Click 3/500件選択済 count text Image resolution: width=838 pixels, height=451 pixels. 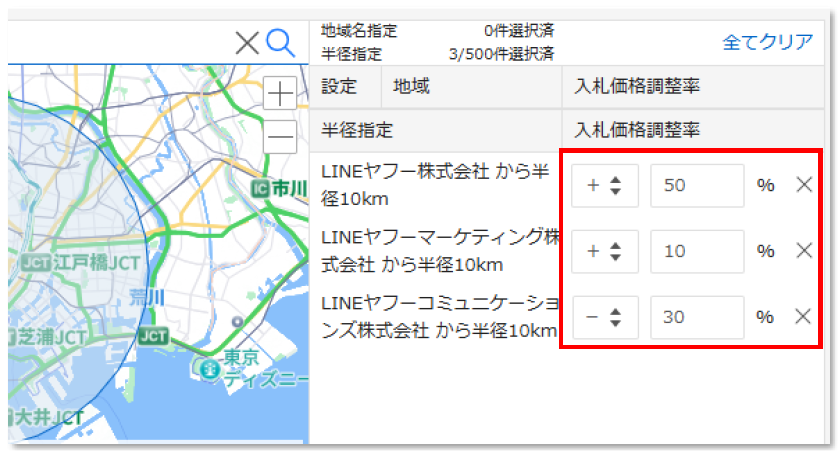click(x=501, y=54)
